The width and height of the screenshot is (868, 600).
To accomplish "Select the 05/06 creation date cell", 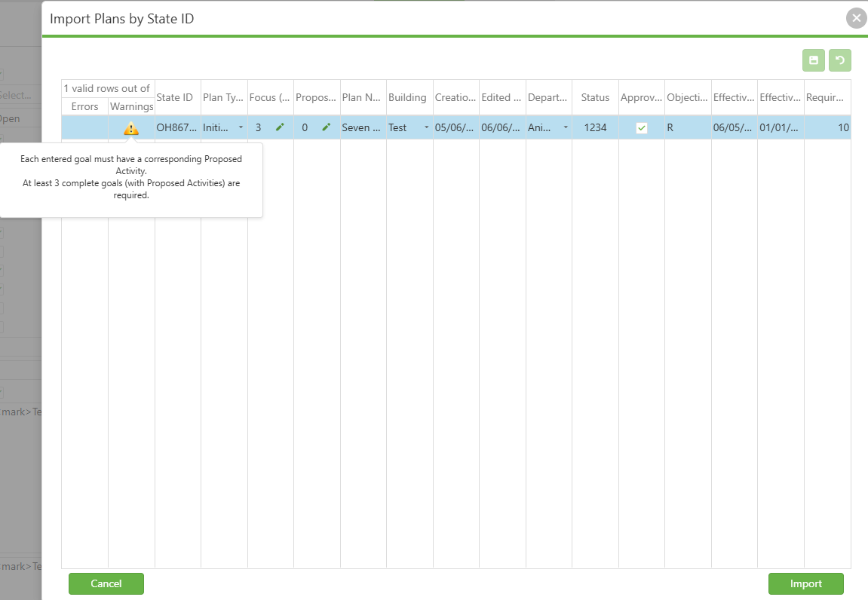I will tap(456, 127).
